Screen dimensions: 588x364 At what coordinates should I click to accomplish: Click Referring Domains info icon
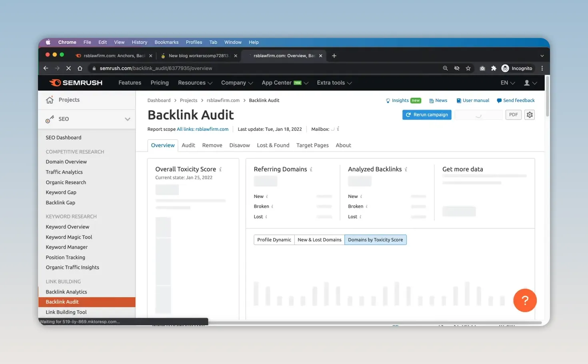tap(311, 170)
